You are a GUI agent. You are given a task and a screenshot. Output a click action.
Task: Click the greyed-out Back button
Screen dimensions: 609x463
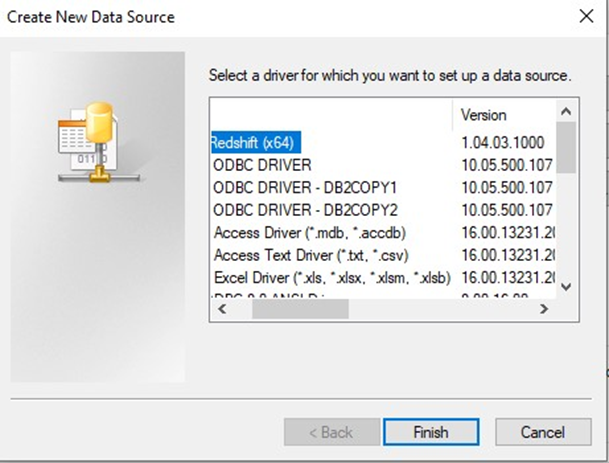tap(329, 432)
